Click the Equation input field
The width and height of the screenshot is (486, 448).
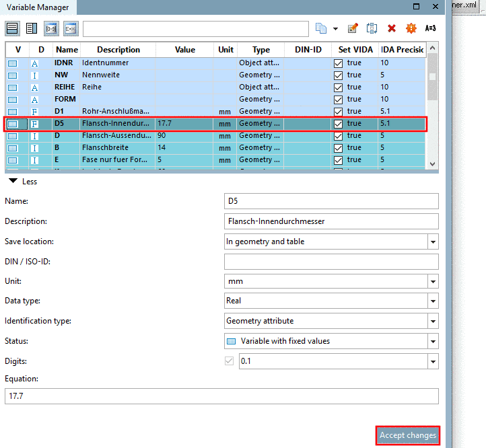[x=221, y=396]
